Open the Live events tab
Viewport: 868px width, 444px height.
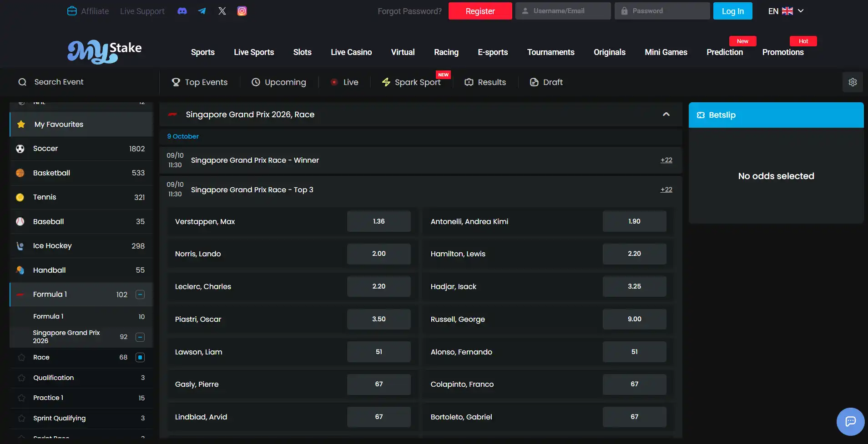point(344,82)
